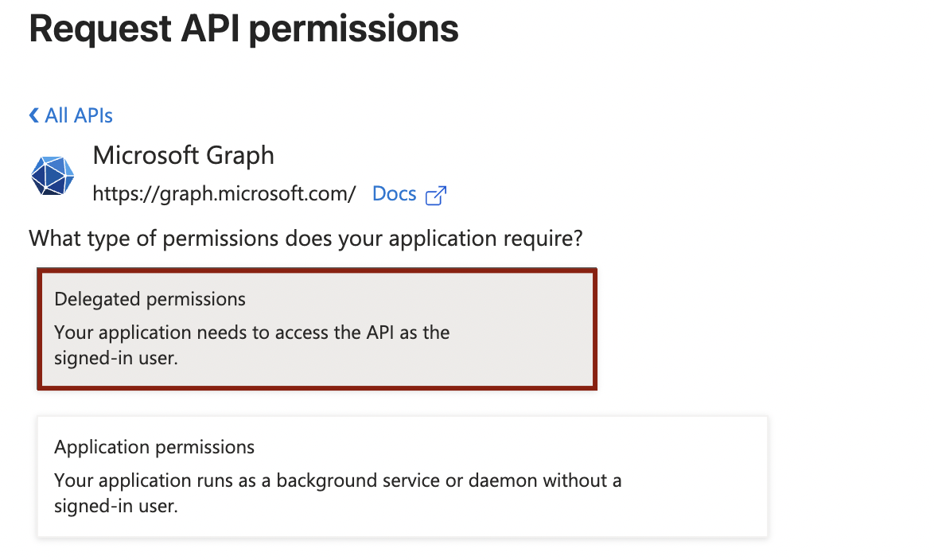Select the Delegated permissions card
Screen dimensions: 934x560
coord(317,329)
